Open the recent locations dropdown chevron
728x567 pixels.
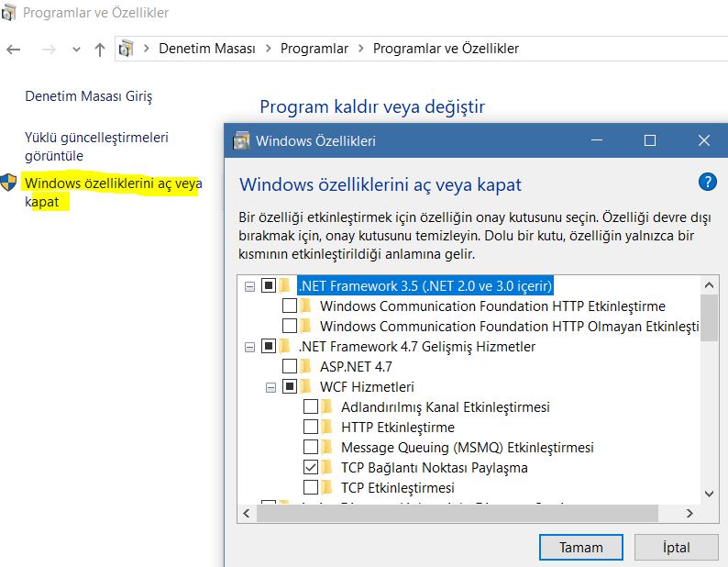pos(77,50)
